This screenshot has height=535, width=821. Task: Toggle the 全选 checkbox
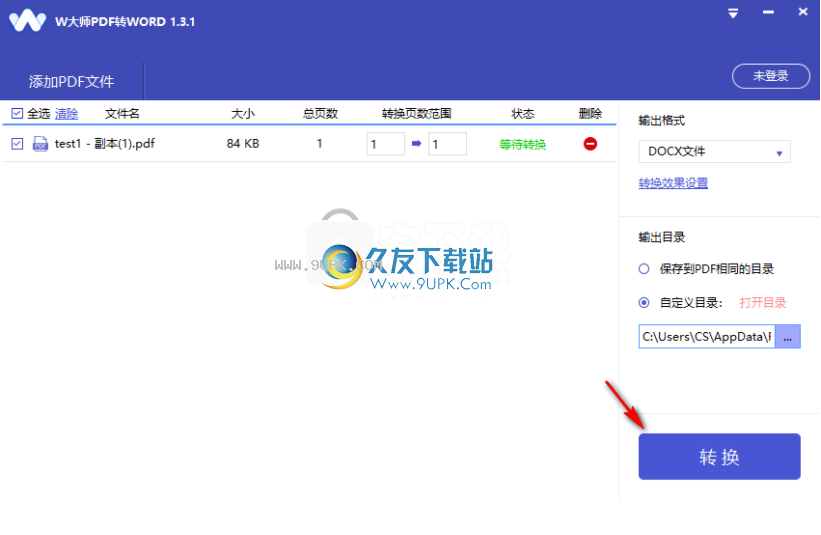17,114
